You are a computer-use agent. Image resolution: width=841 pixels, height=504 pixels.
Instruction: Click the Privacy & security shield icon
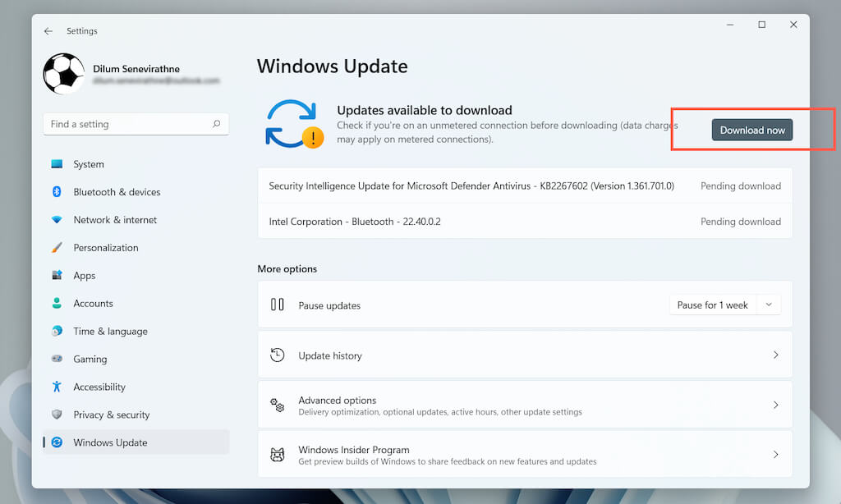(57, 415)
